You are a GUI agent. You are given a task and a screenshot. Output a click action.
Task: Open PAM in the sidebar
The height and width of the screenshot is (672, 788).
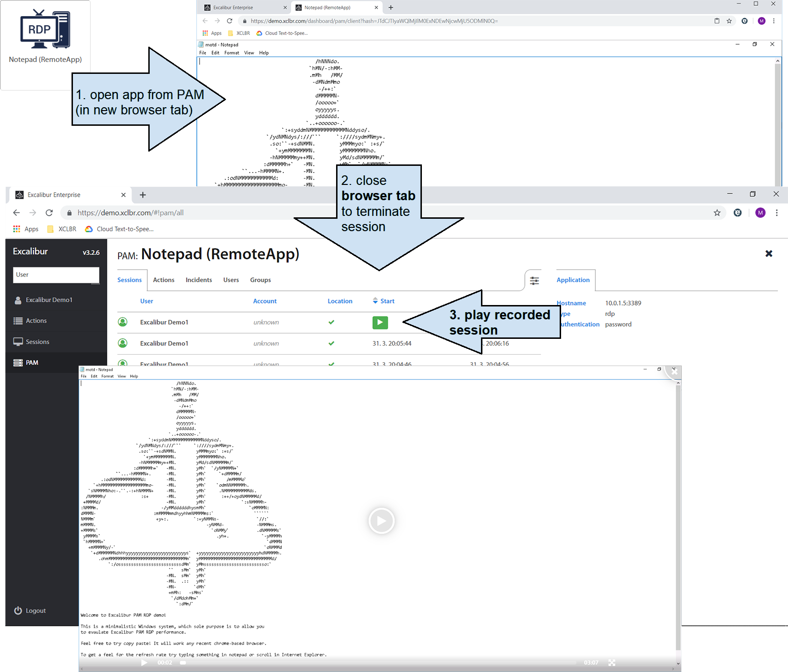[x=32, y=363]
